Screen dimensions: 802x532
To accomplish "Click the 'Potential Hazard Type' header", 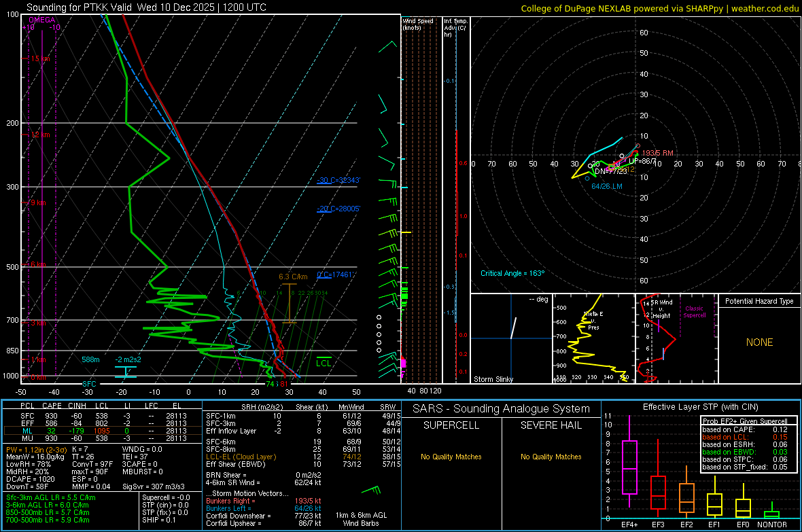I will click(759, 301).
